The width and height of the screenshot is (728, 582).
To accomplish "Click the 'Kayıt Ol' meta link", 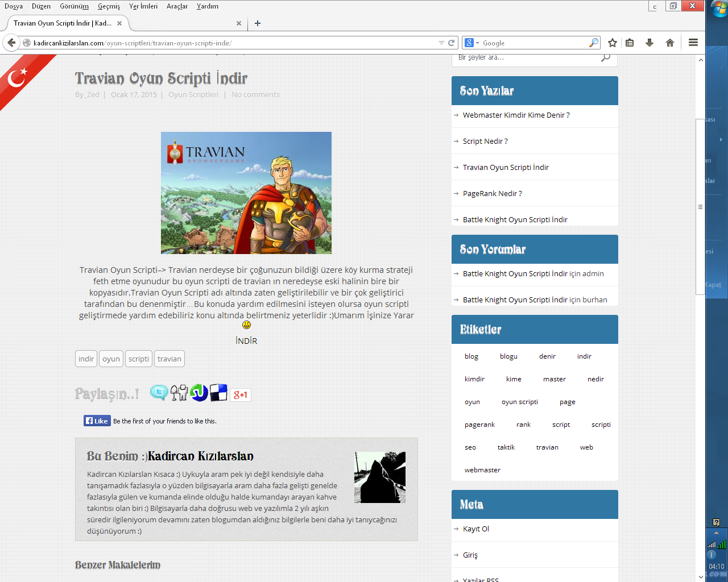I will [476, 529].
